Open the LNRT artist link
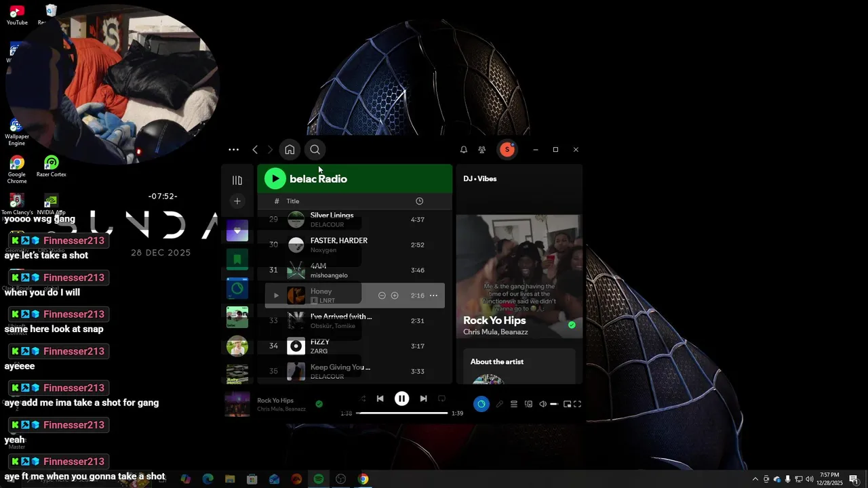Viewport: 868px width, 488px height. (x=327, y=301)
